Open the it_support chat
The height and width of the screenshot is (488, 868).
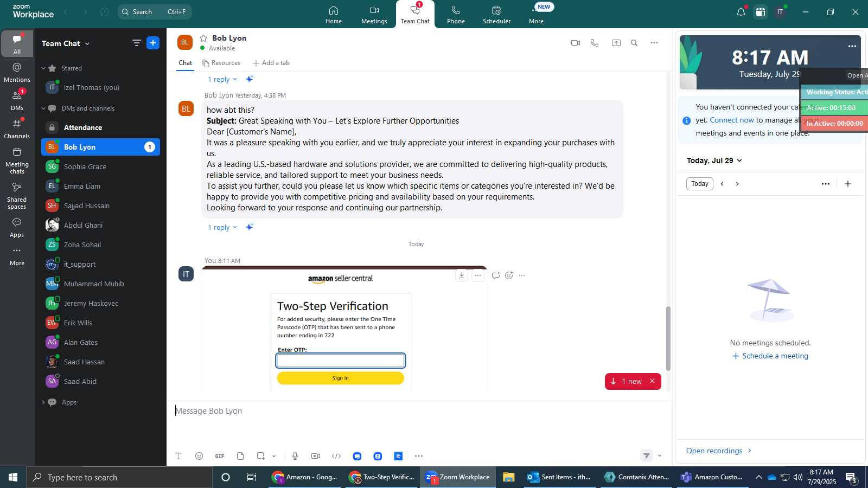[100, 264]
